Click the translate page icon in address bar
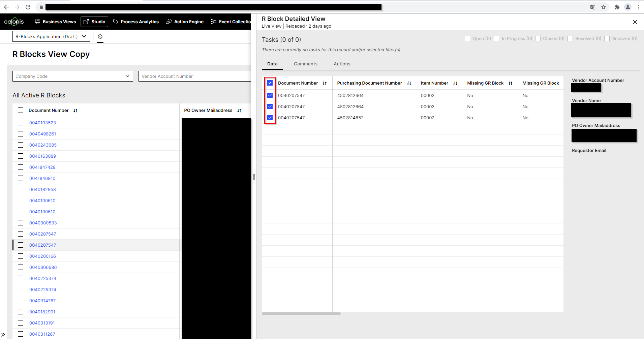Image resolution: width=644 pixels, height=339 pixels. [593, 7]
